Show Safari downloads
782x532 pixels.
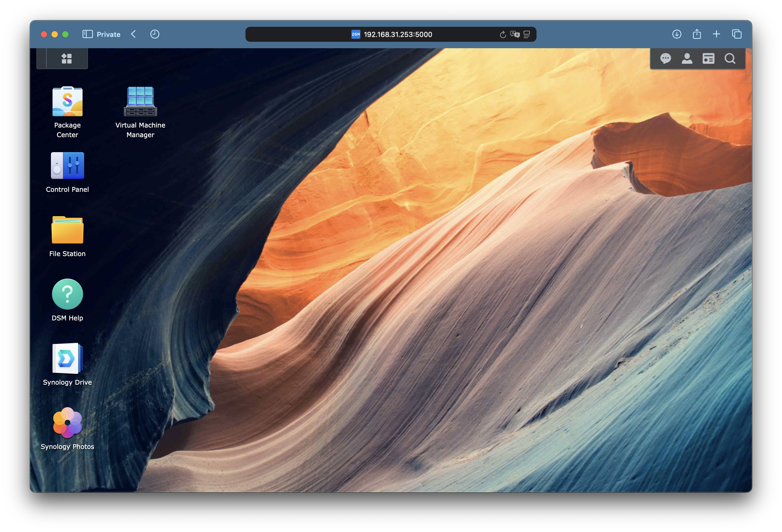[677, 34]
